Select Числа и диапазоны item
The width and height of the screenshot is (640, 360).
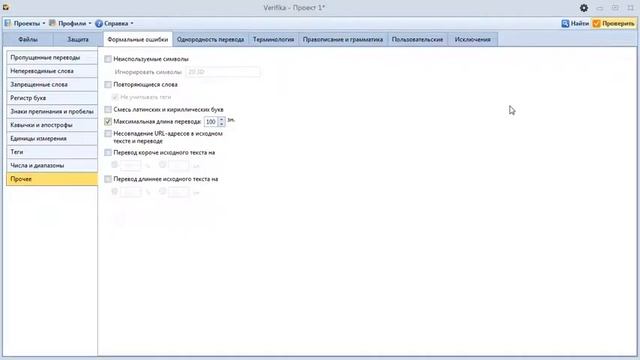point(52,165)
